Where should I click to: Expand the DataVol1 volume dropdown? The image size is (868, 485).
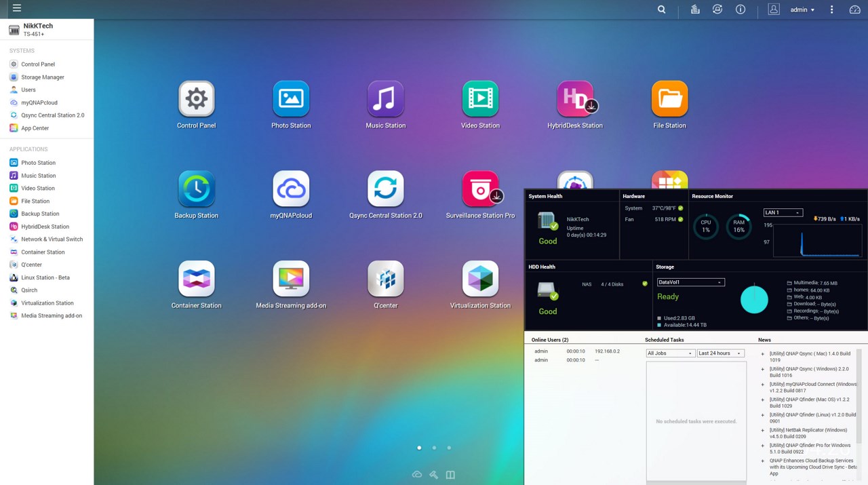pyautogui.click(x=690, y=282)
